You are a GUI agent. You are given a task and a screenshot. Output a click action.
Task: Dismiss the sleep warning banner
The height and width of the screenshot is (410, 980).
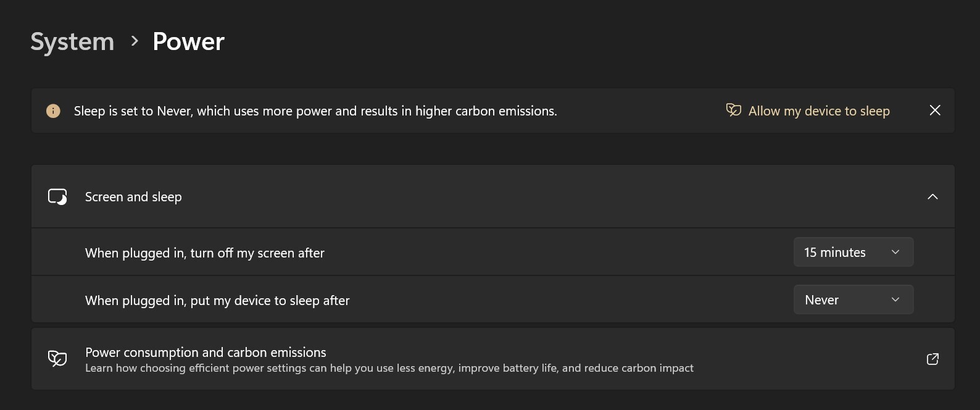tap(935, 111)
